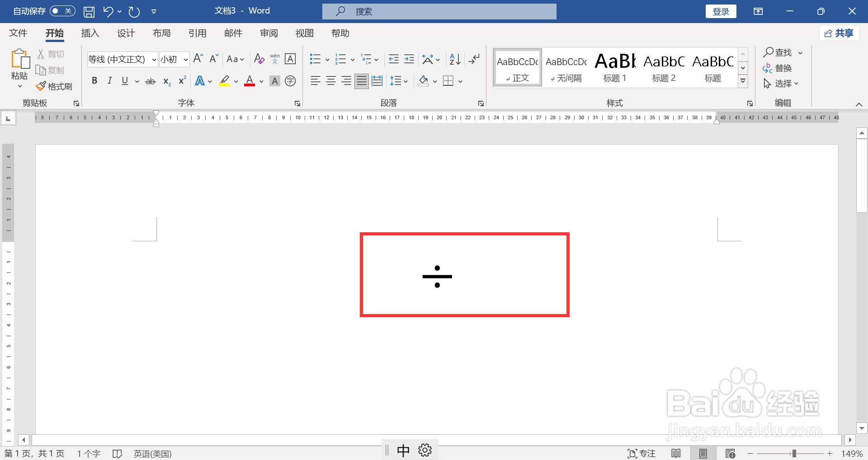Clear all formatting with the eraser A icon
868x460 pixels.
259,59
